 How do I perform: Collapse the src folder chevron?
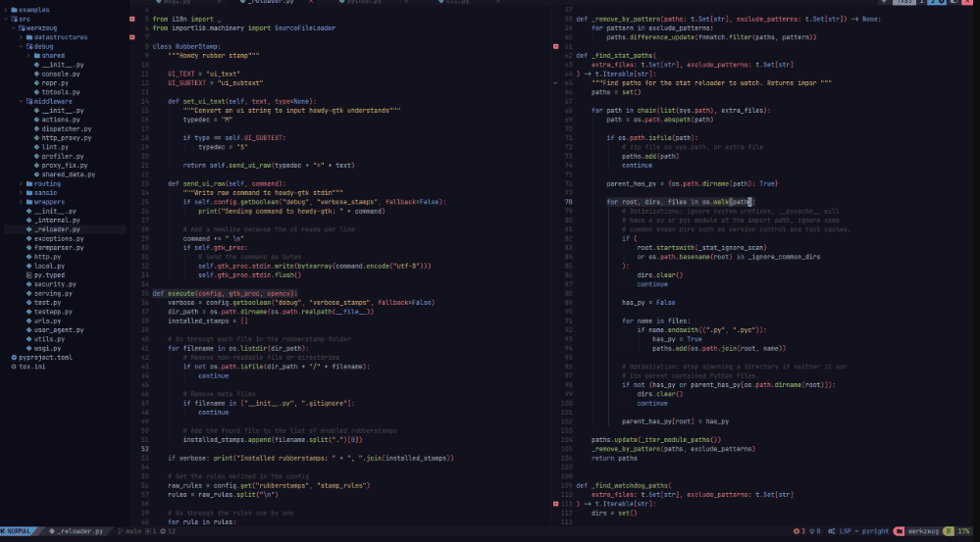[x=6, y=19]
